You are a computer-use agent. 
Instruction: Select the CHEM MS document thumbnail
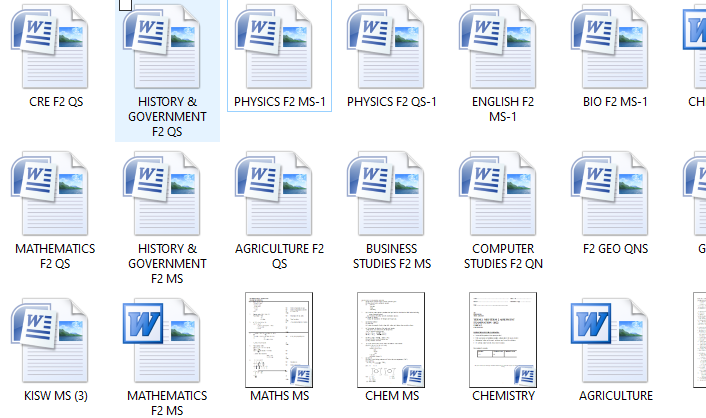pyautogui.click(x=391, y=340)
